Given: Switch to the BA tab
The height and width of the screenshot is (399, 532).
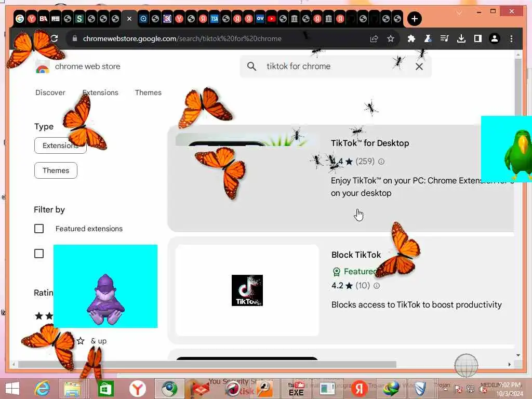Looking at the screenshot, I should point(44,19).
